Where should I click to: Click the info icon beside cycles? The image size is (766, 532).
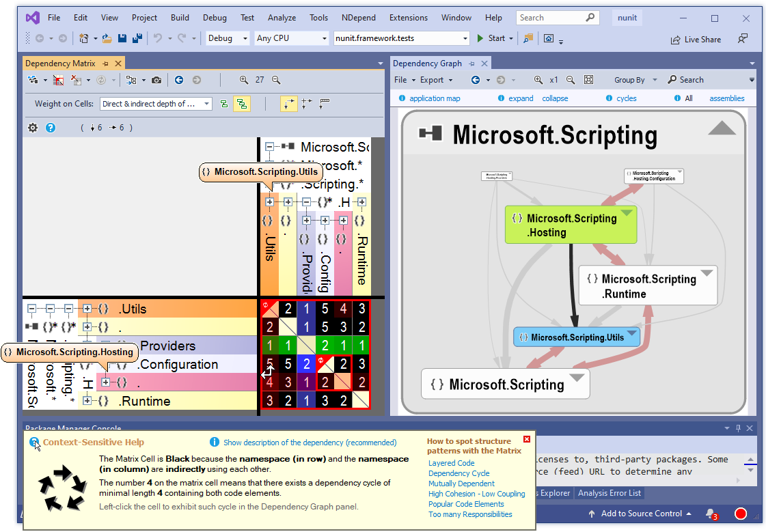pyautogui.click(x=610, y=98)
